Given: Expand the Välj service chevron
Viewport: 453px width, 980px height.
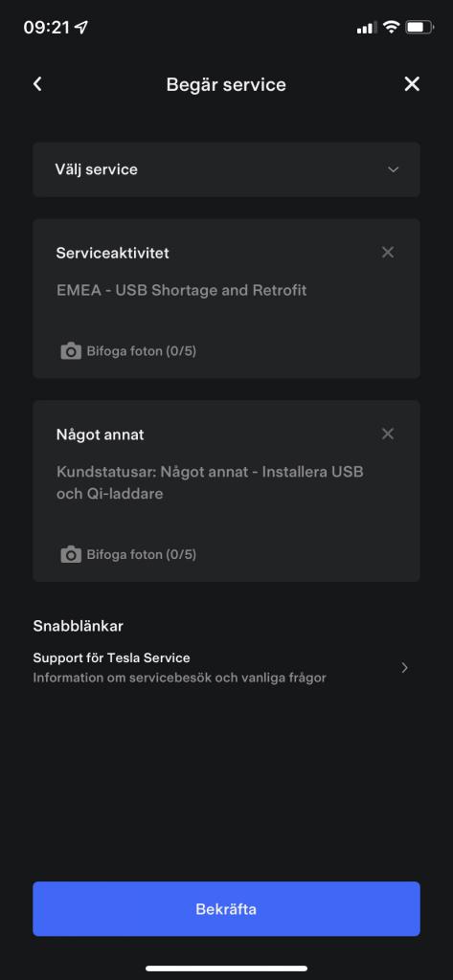Looking at the screenshot, I should click(393, 169).
